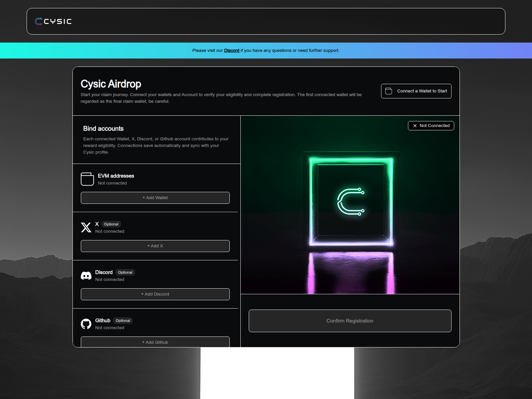Click the EVM addresses wallet icon
The width and height of the screenshot is (532, 399).
[87, 179]
